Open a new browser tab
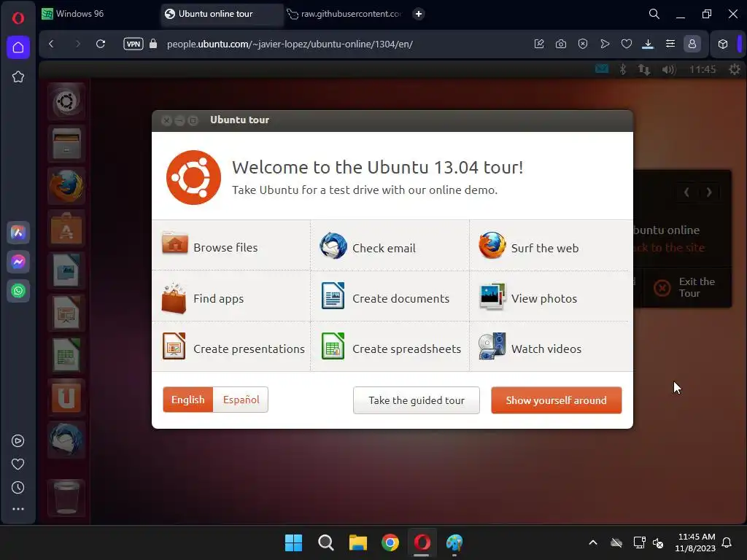This screenshot has height=560, width=747. pos(418,14)
